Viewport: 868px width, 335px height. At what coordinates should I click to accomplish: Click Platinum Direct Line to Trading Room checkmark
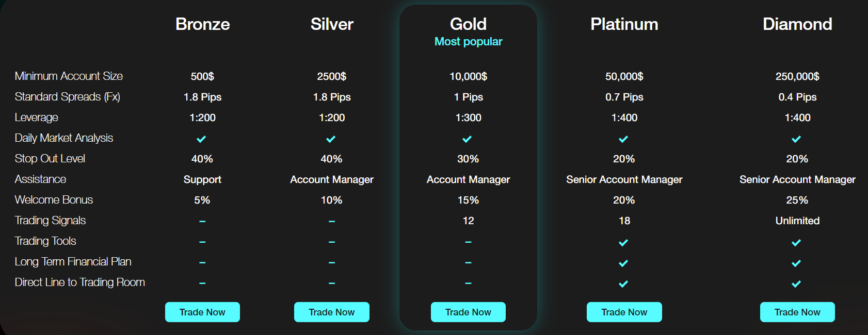tap(623, 284)
